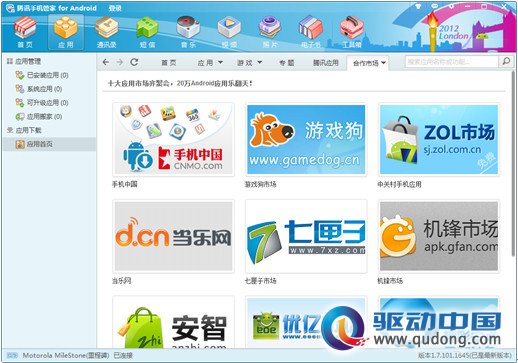Image resolution: width=518 pixels, height=363 pixels.
Task: Open the 电子书 e-book icon
Action: tap(311, 32)
